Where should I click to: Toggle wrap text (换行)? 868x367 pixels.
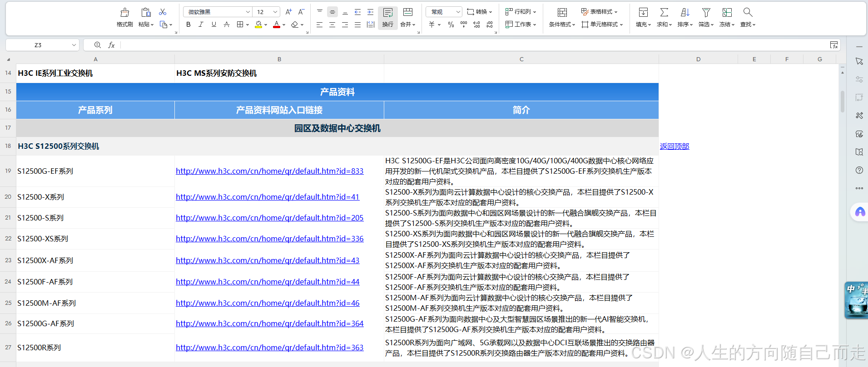388,18
